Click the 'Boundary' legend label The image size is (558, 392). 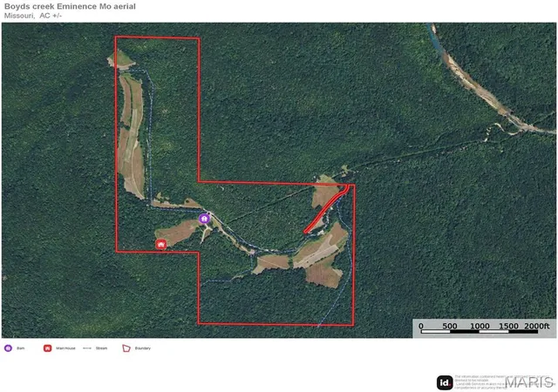point(143,348)
